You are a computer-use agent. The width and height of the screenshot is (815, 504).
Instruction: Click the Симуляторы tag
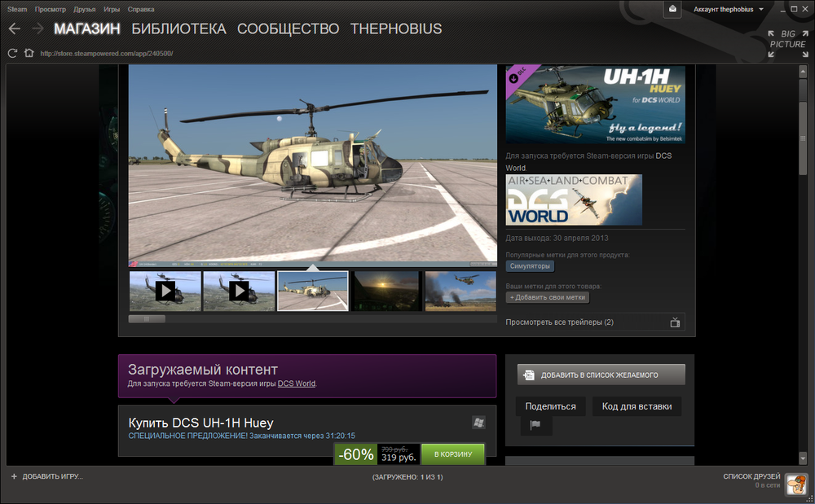(530, 265)
